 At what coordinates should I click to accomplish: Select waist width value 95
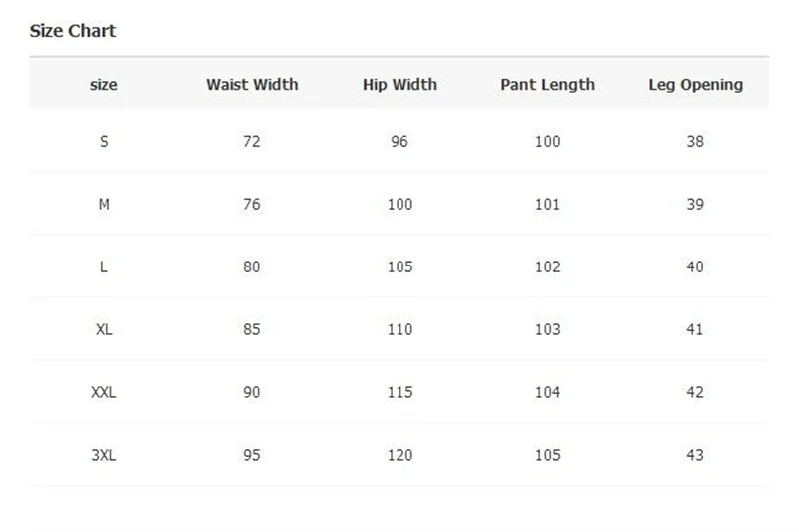click(x=252, y=455)
